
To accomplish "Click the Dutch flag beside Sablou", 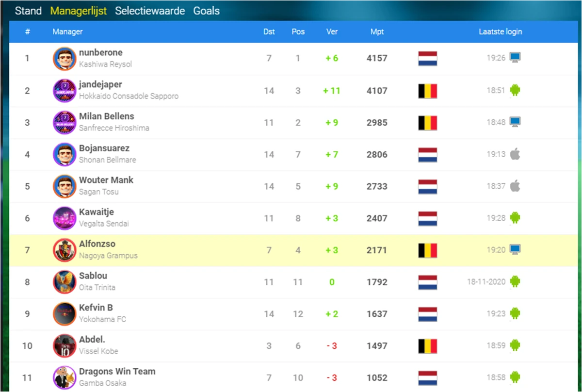I will pyautogui.click(x=427, y=282).
